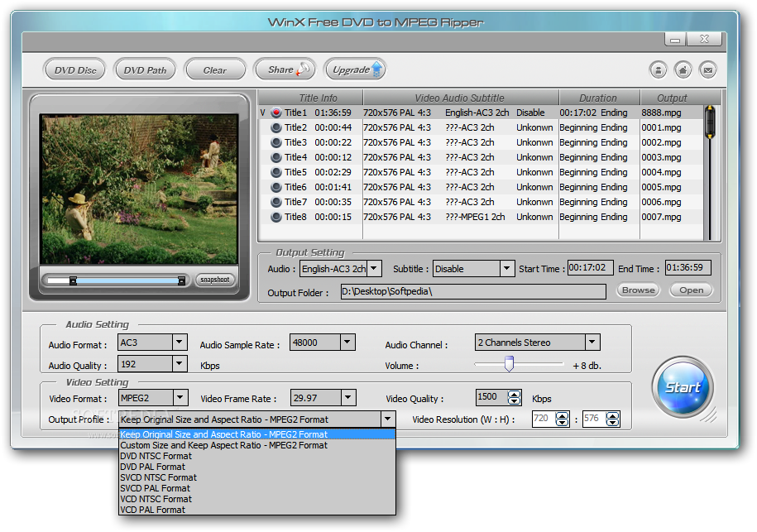Select VCD PAL Format profile

[256, 510]
